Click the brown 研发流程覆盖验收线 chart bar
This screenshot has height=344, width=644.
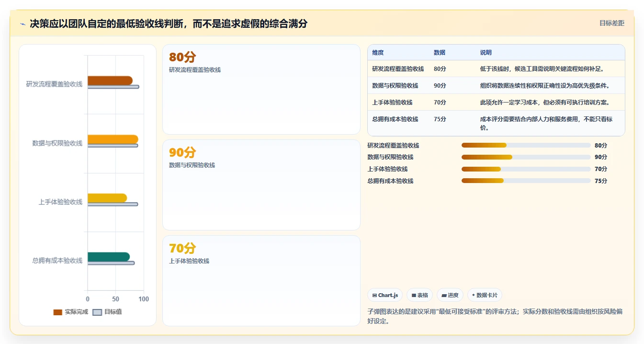coord(110,80)
